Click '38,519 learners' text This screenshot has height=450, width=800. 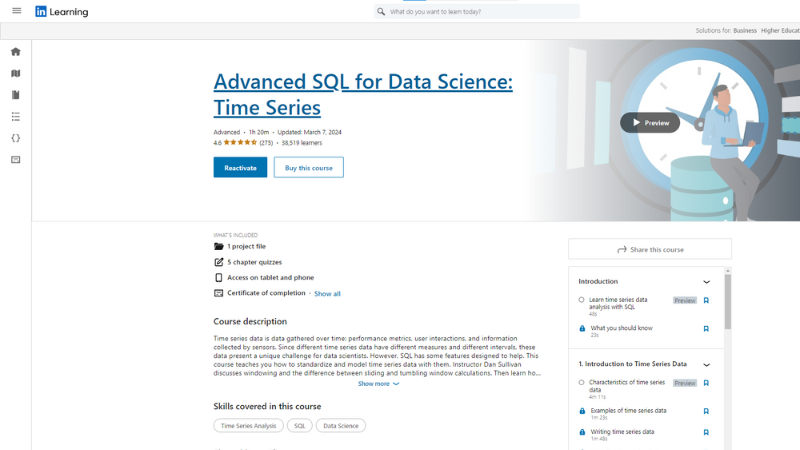pyautogui.click(x=302, y=143)
